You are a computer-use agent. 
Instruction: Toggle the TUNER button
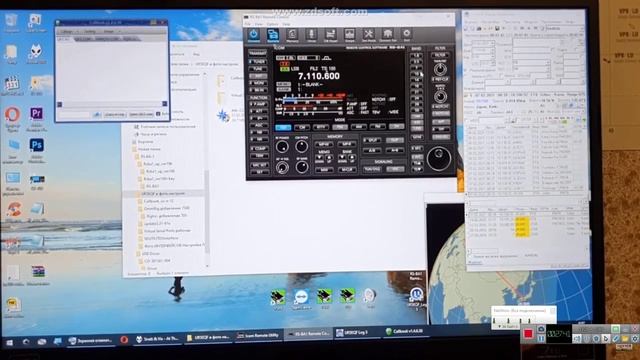click(258, 62)
